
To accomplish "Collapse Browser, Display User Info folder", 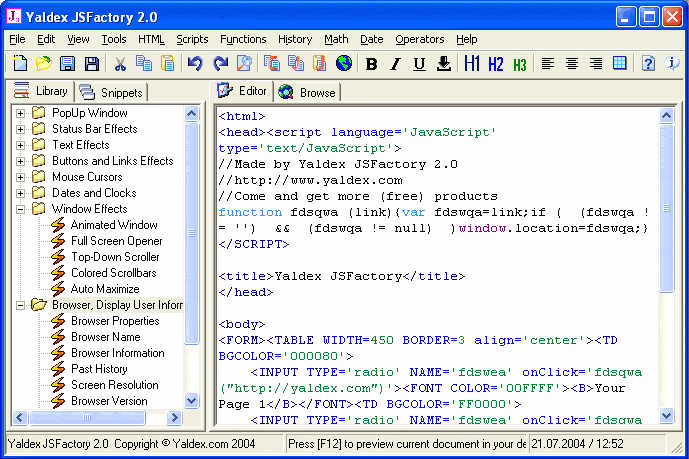I will click(x=20, y=305).
